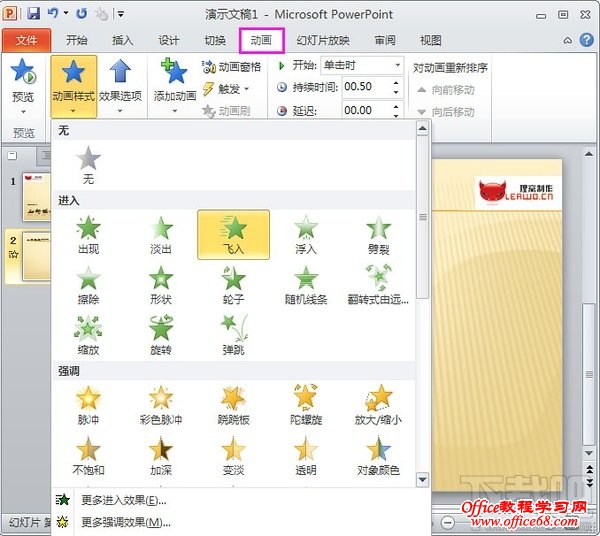This screenshot has width=600, height=536.
Task: Click the 延迟 delay field
Action: tap(366, 111)
